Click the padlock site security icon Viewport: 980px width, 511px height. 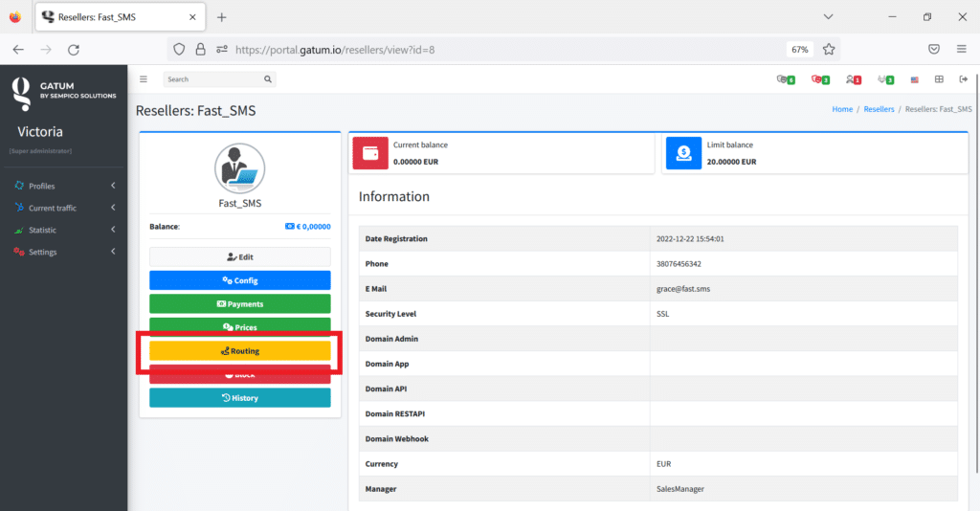point(201,50)
